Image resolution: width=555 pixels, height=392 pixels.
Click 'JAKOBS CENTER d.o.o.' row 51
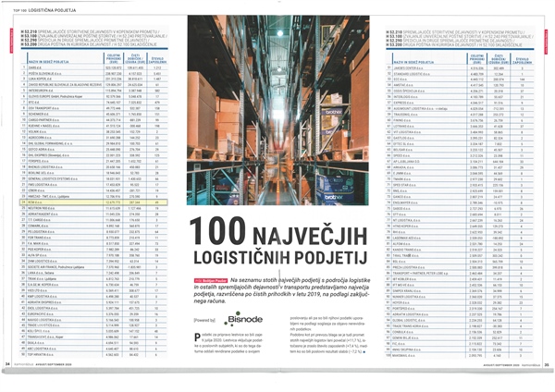[x=460, y=67]
